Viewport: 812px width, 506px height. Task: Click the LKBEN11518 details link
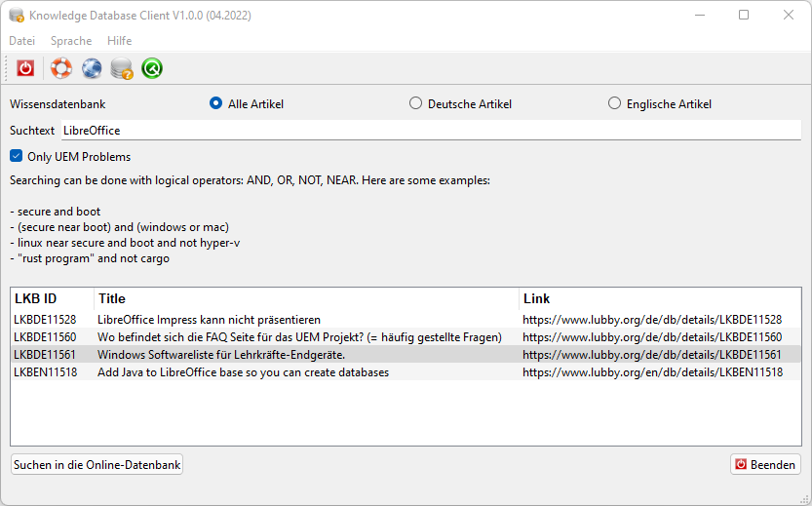(x=652, y=372)
